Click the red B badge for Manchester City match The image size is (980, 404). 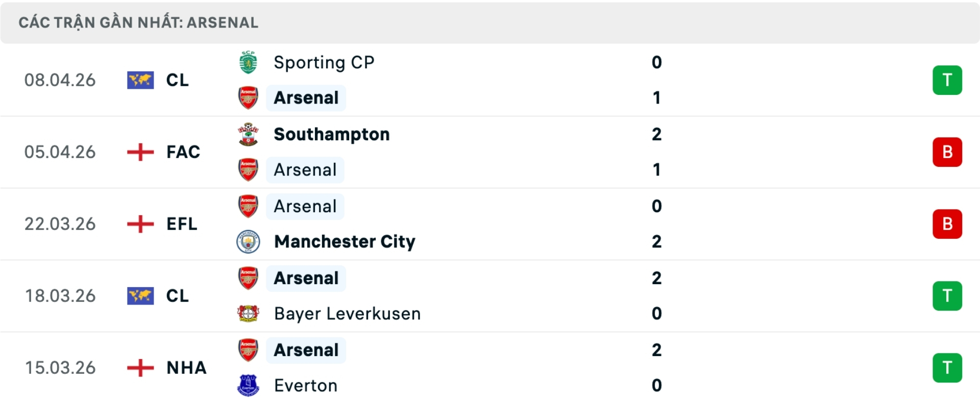tap(947, 224)
